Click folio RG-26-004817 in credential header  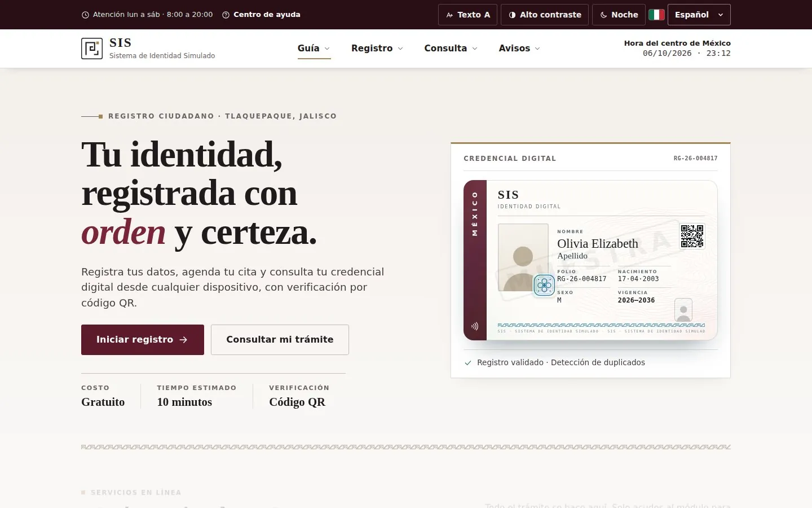coord(695,159)
